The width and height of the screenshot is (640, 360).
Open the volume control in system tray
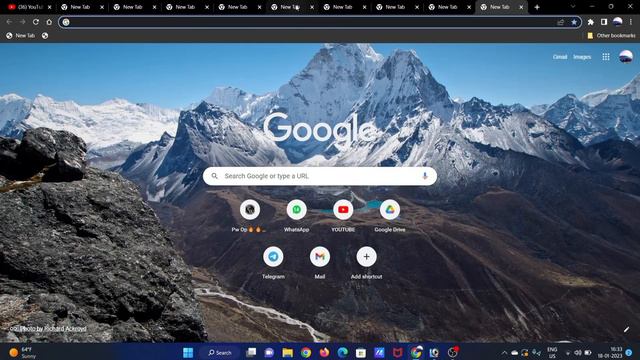tap(578, 353)
